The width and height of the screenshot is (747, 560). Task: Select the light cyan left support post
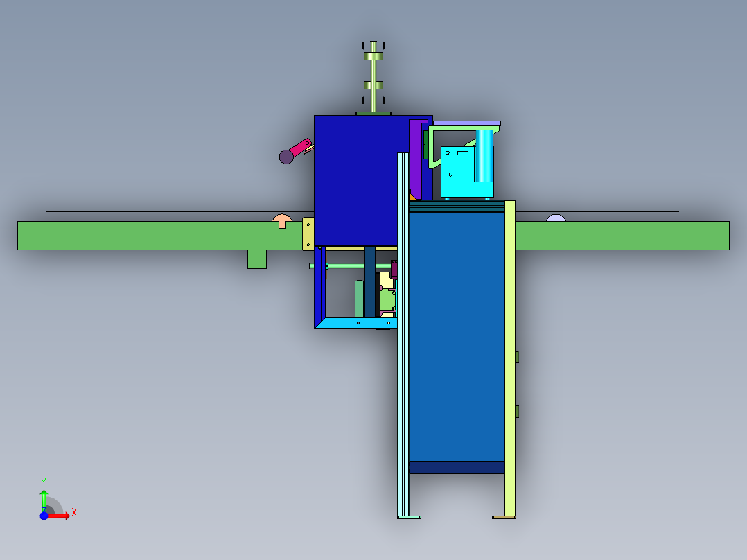[403, 335]
